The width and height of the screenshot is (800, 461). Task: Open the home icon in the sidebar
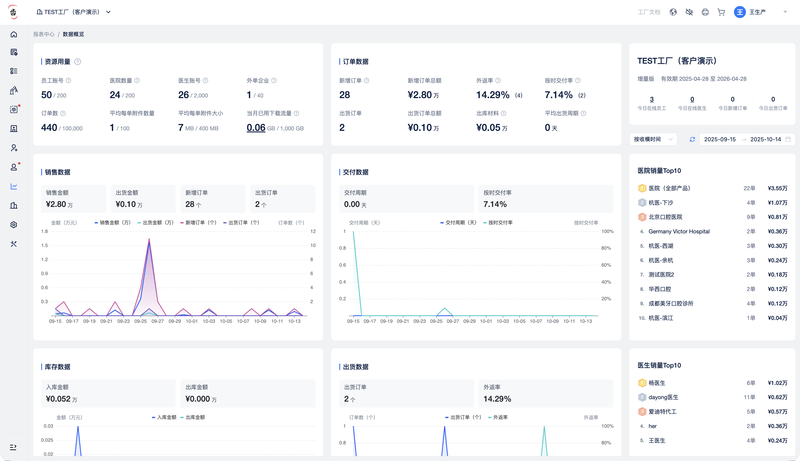[x=14, y=35]
